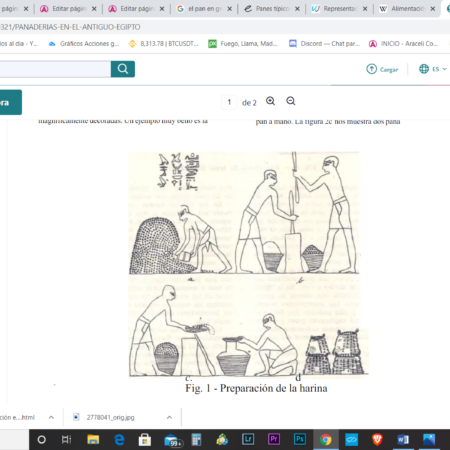Open the "INICIO - Araceli Co..." bookmark
This screenshot has width=450, height=450.
[403, 44]
